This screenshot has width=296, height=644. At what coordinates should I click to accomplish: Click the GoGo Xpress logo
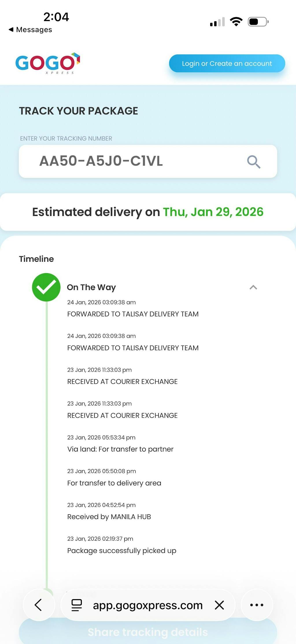click(48, 63)
